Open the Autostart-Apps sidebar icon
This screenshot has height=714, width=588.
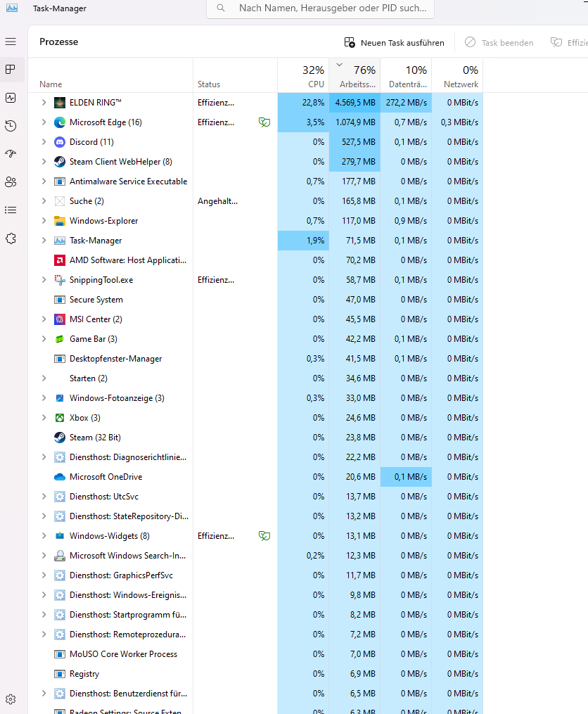(x=11, y=154)
